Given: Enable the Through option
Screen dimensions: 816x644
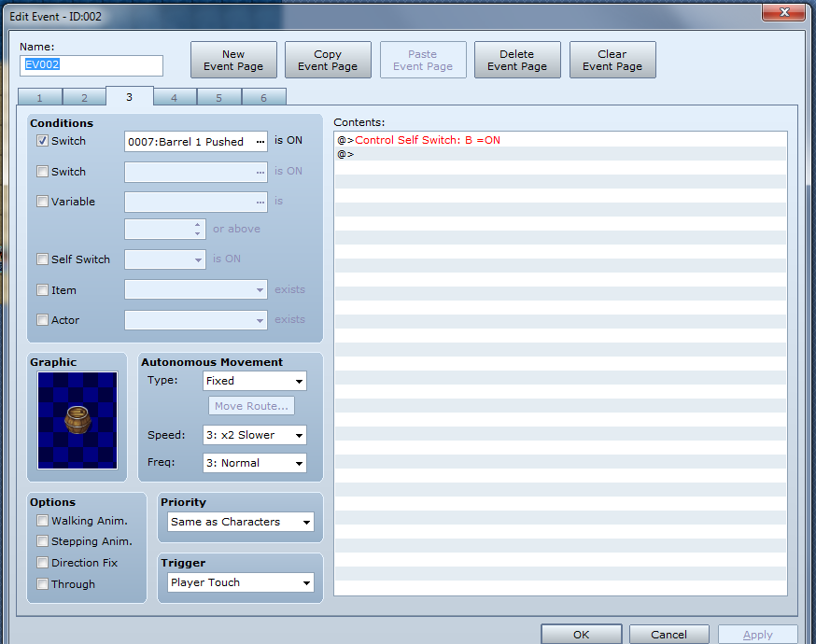Looking at the screenshot, I should [42, 584].
